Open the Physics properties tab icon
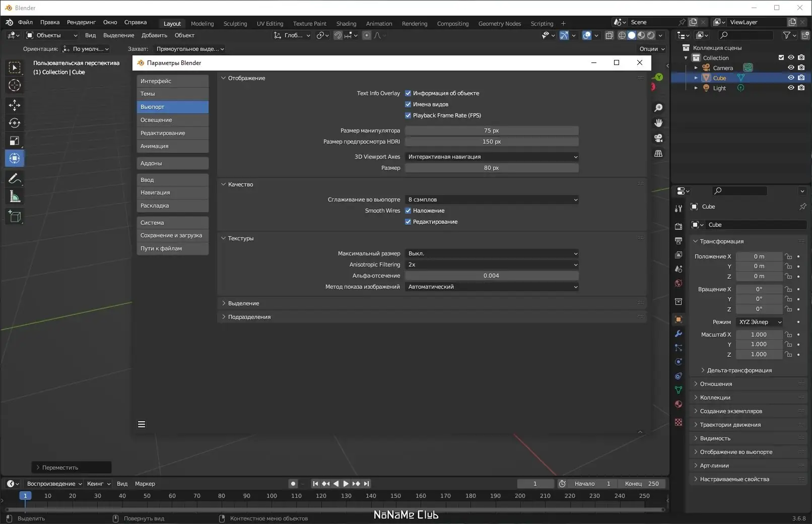 [679, 362]
